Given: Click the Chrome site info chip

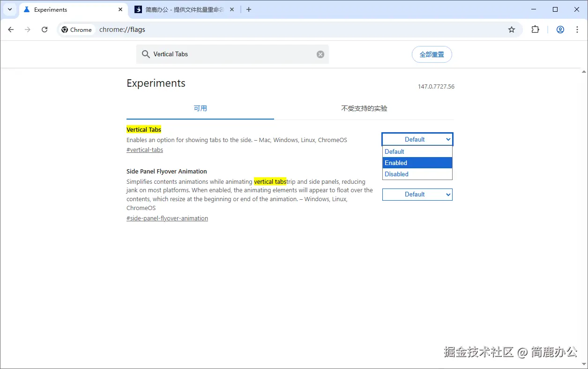Looking at the screenshot, I should (x=77, y=30).
